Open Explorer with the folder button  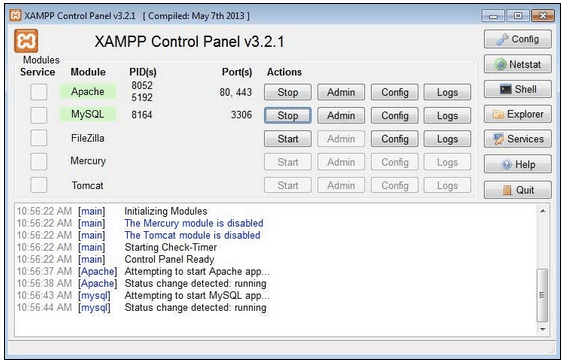tap(518, 114)
